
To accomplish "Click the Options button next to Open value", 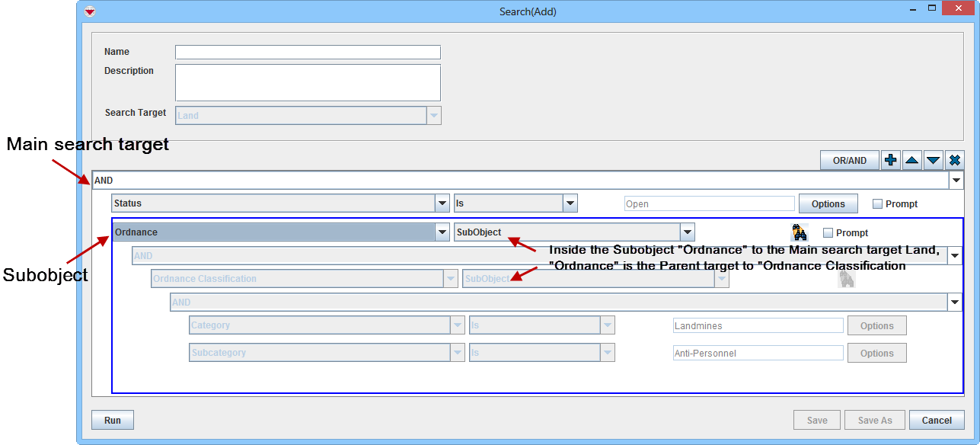I will pos(828,203).
